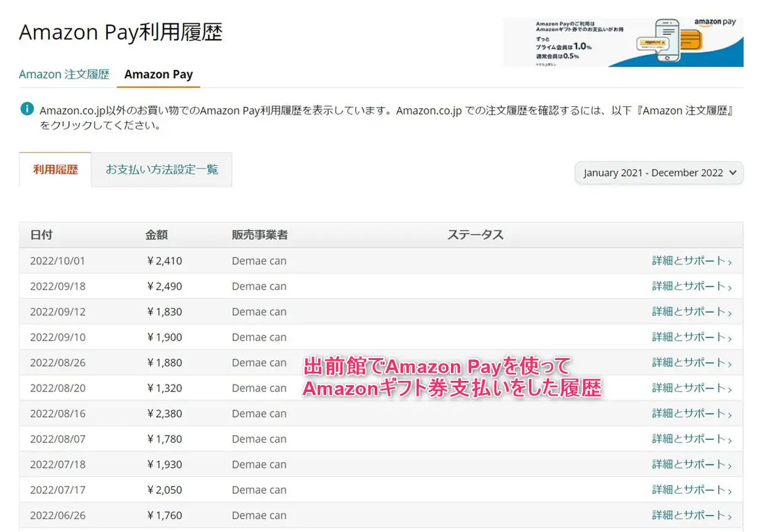Open 詳細とサポート for the 2022/10/01 payment
Screen dimensions: 768x532
[x=692, y=261]
